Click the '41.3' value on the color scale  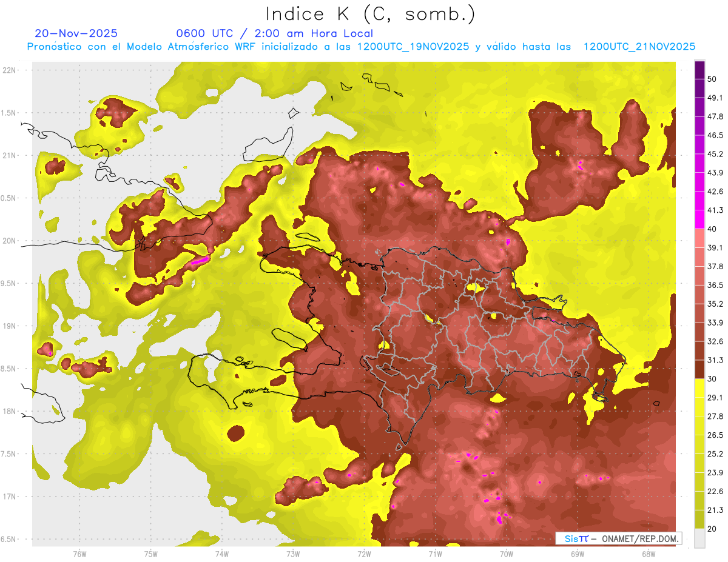pos(715,210)
